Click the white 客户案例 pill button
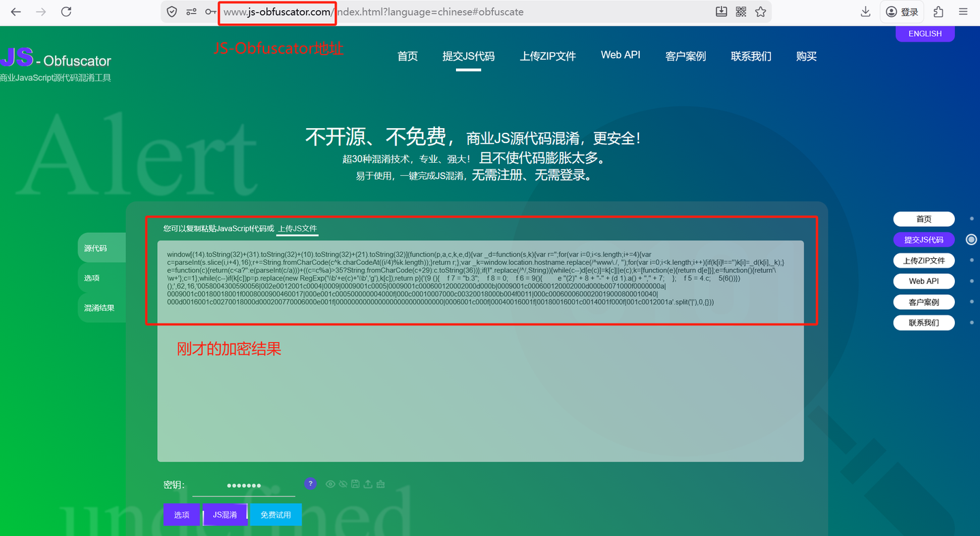980x536 pixels. coord(924,302)
